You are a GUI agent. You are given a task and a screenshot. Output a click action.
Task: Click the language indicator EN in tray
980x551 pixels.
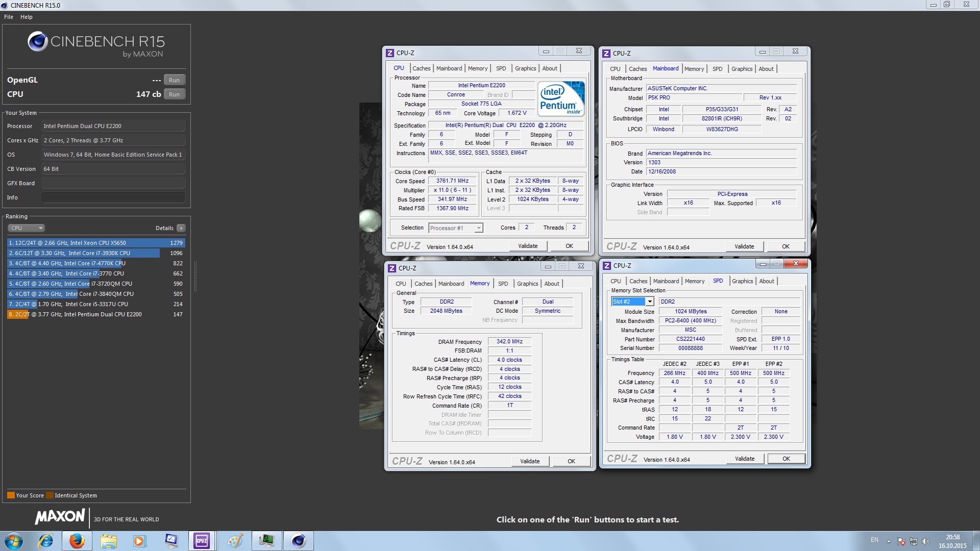point(874,540)
